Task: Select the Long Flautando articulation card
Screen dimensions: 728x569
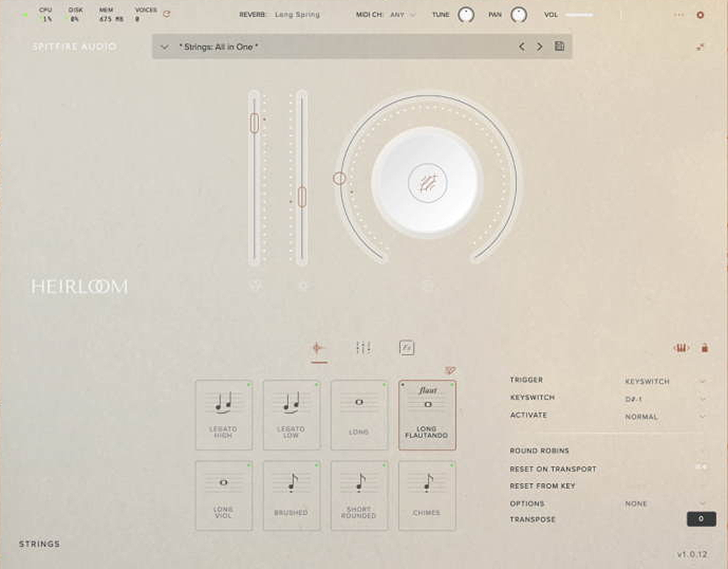Action: coord(427,414)
